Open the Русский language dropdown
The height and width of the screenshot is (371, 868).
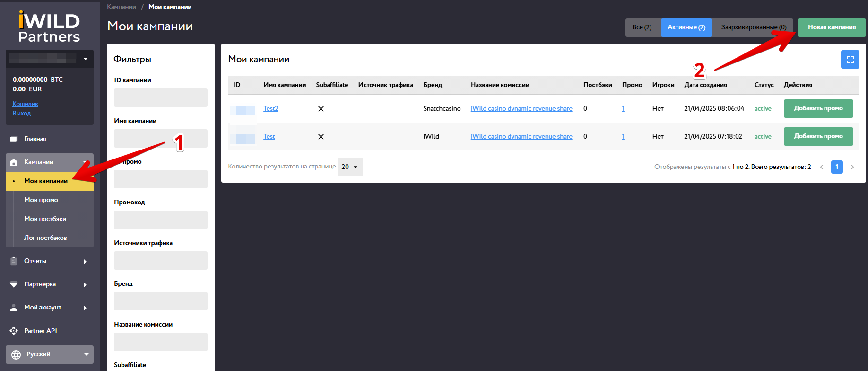point(50,354)
